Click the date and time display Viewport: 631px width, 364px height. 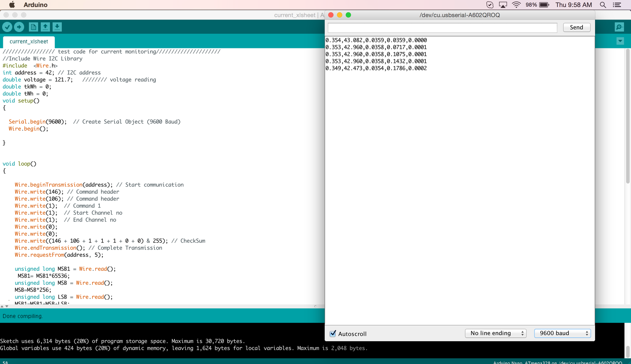click(574, 5)
